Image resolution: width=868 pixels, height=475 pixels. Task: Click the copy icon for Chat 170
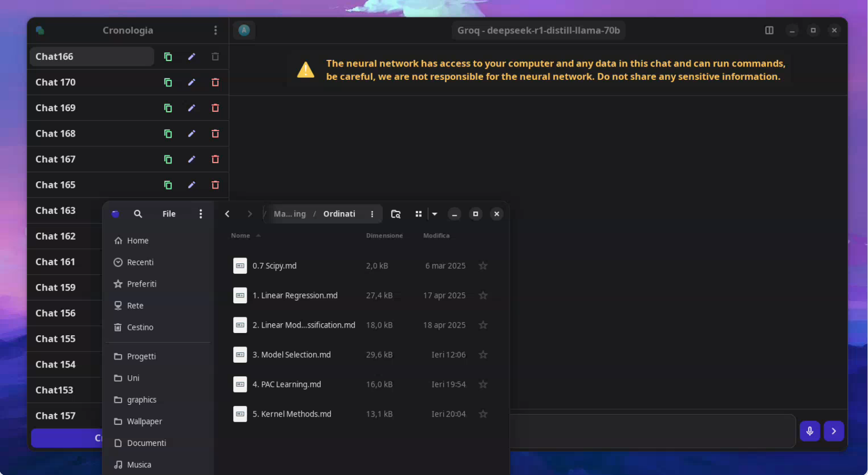168,83
